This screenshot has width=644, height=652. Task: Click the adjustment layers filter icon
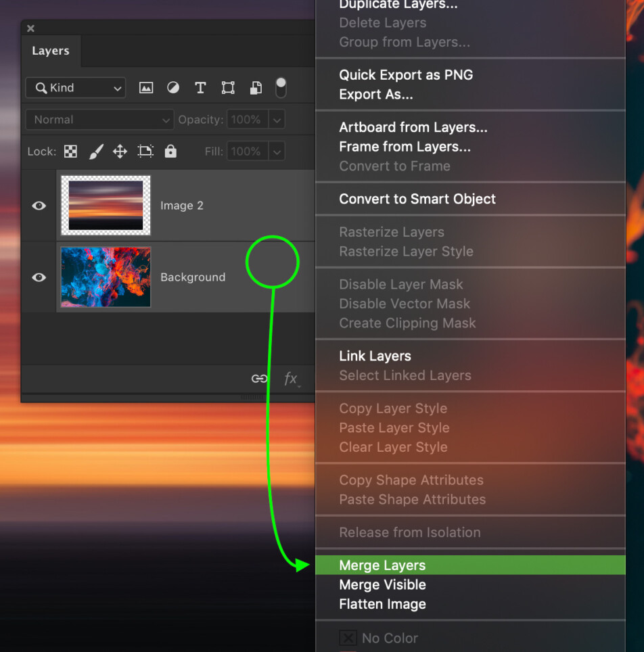coord(173,87)
